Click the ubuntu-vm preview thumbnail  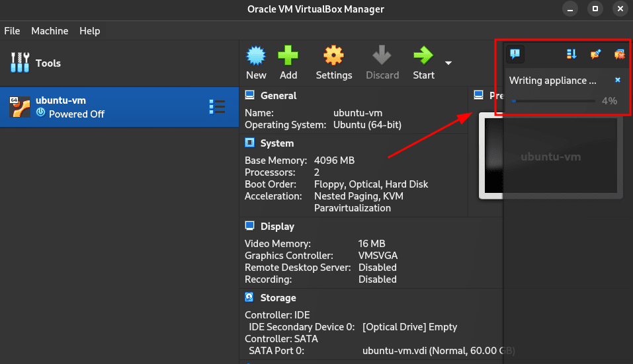point(550,156)
